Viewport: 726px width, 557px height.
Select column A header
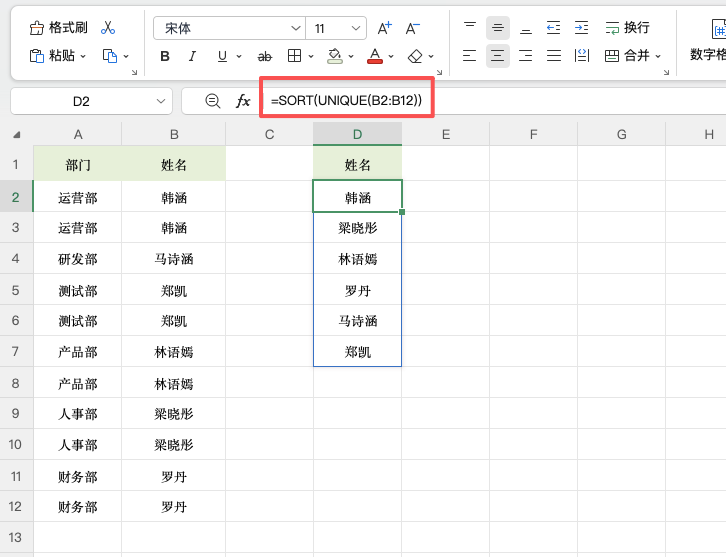(78, 135)
